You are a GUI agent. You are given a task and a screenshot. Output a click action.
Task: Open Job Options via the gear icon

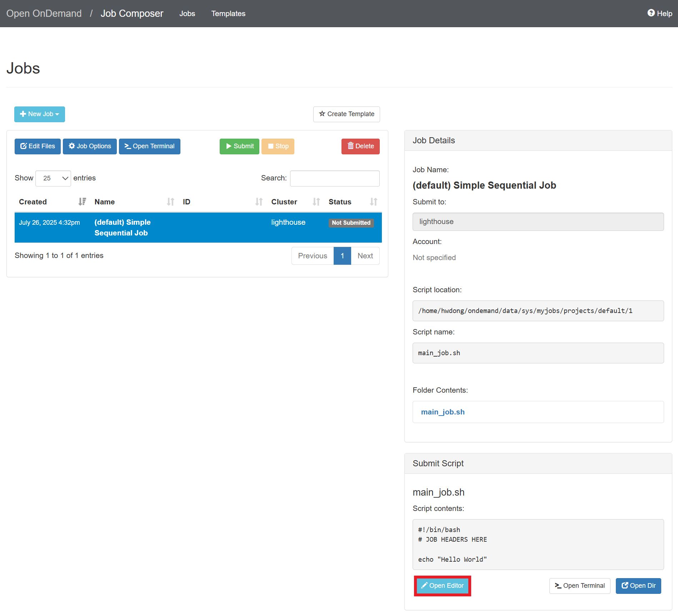pos(72,146)
